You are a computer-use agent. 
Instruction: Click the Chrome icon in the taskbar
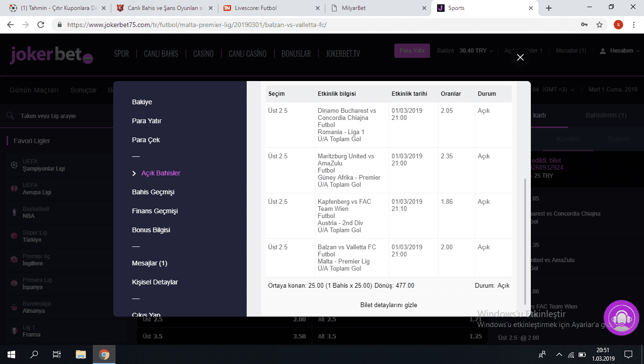click(104, 354)
